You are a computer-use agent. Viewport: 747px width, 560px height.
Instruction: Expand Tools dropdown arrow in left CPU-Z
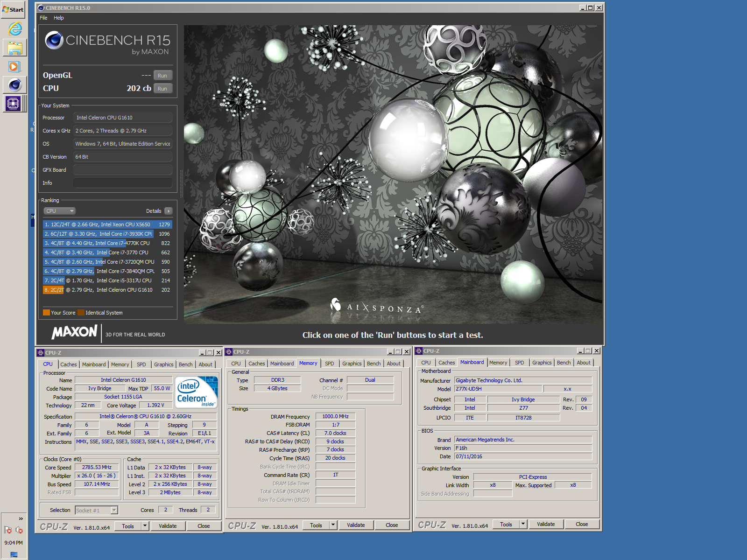145,526
